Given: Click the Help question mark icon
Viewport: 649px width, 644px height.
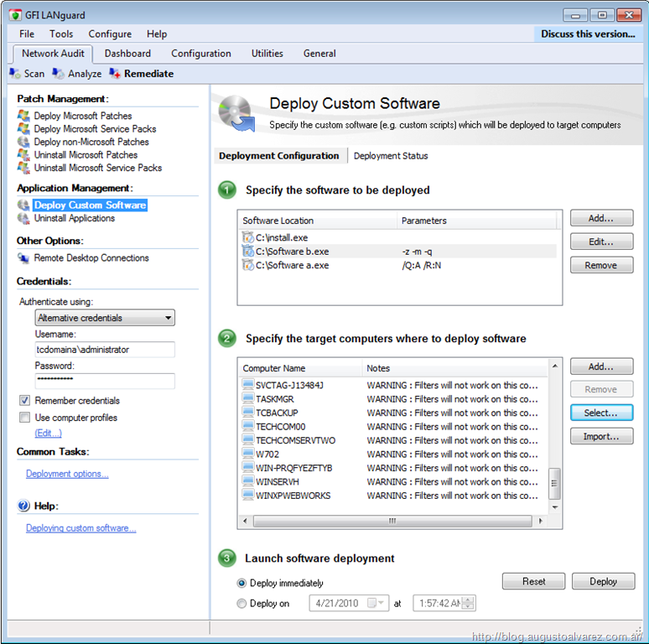Looking at the screenshot, I should click(23, 506).
